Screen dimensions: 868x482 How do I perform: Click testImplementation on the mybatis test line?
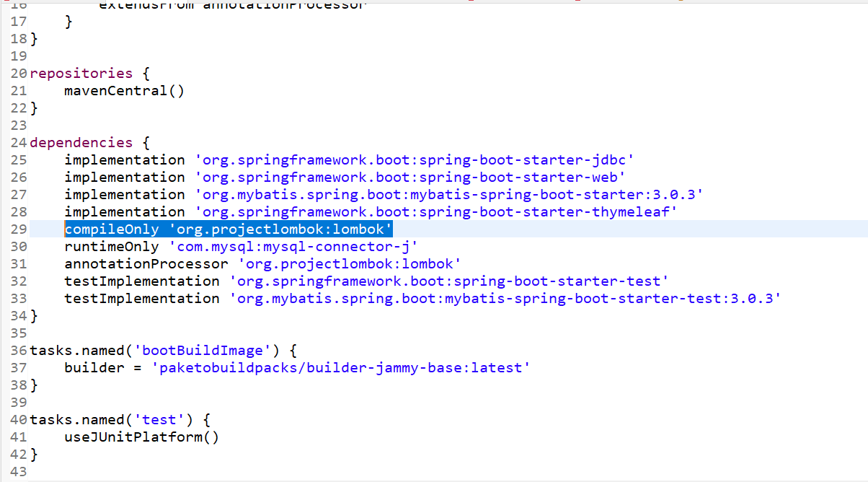coord(142,299)
